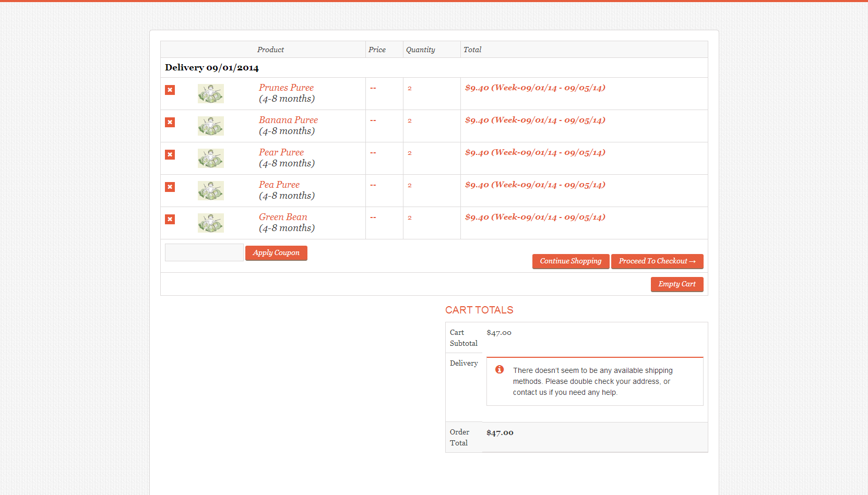Remove Banana Puree using red X icon

tap(170, 123)
